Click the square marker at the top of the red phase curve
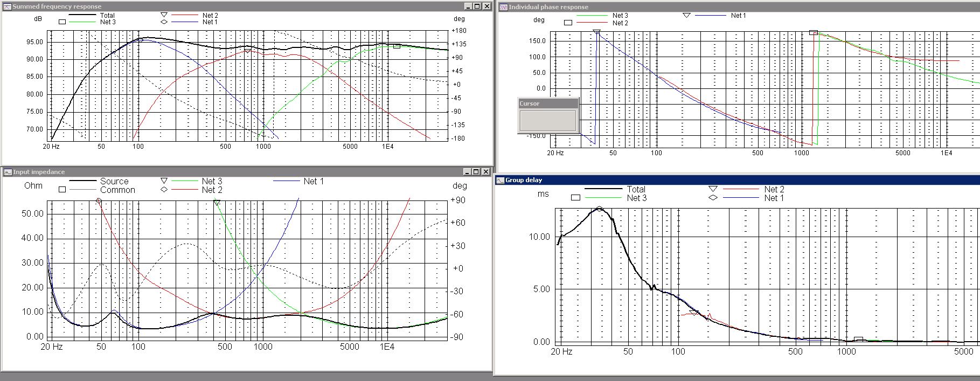Viewport: 980px width, 381px height. coord(814,33)
